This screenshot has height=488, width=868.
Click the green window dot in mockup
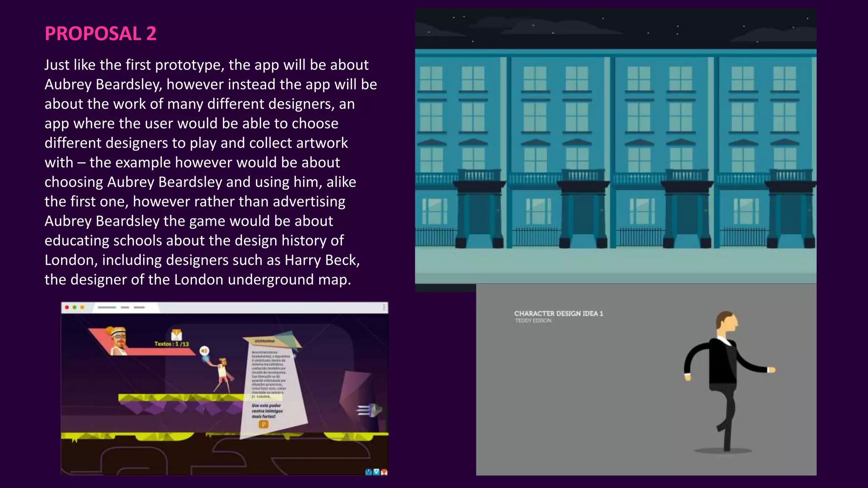click(x=75, y=307)
